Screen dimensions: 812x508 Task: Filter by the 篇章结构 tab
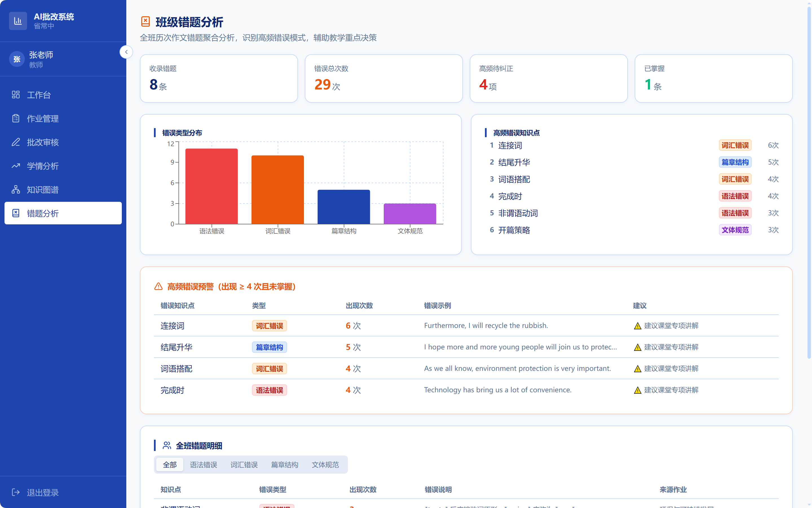pos(285,465)
